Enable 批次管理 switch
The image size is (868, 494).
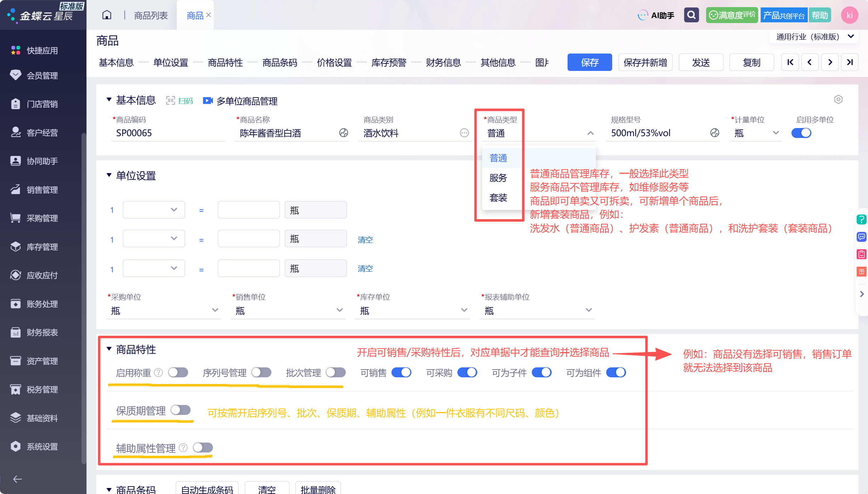click(336, 372)
